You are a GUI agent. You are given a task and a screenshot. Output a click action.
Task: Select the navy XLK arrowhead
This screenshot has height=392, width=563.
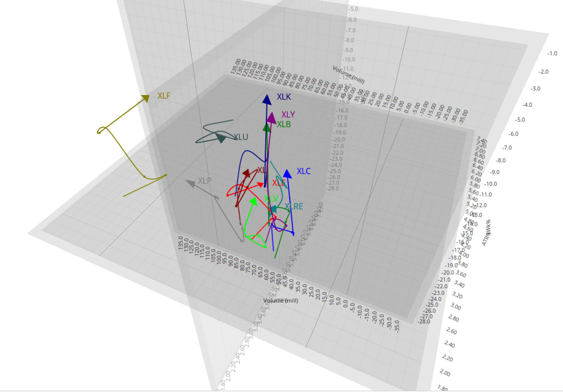click(x=267, y=99)
